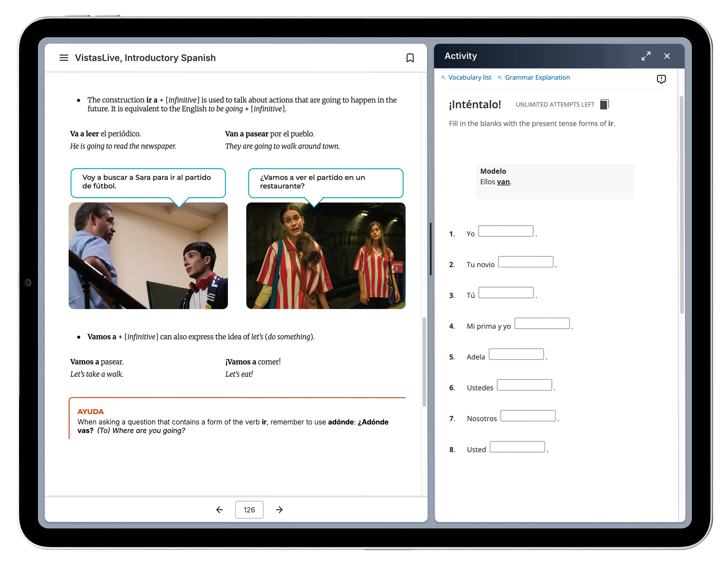Click the photo of women in striped jerseys
The image size is (728, 565).
pos(326,256)
